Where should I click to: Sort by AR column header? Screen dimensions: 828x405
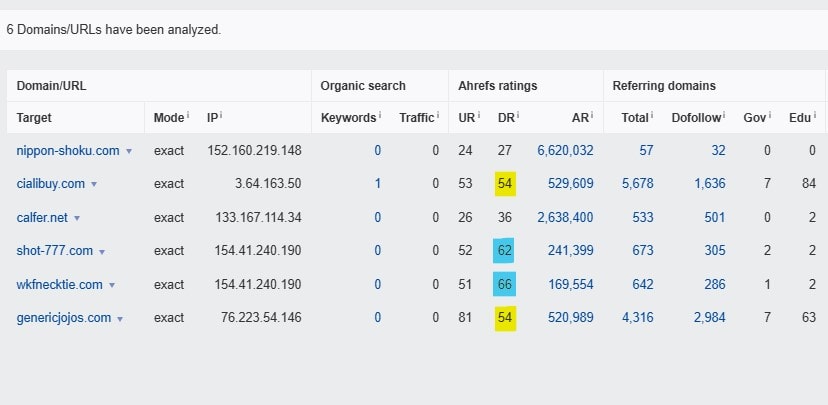tap(580, 118)
